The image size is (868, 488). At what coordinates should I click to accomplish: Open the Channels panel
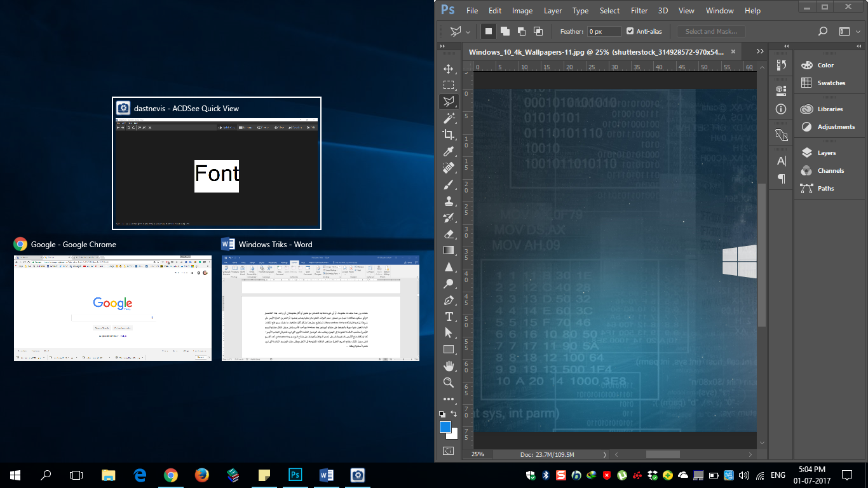click(x=831, y=170)
